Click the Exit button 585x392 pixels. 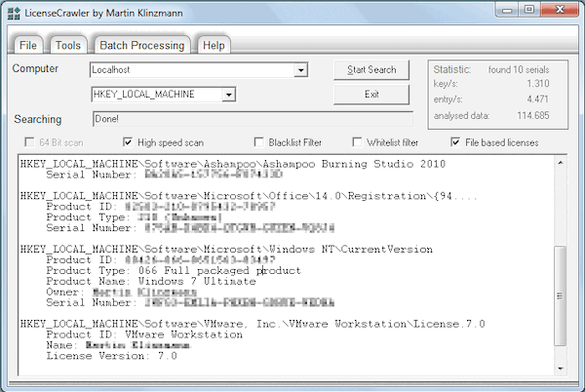(x=371, y=95)
